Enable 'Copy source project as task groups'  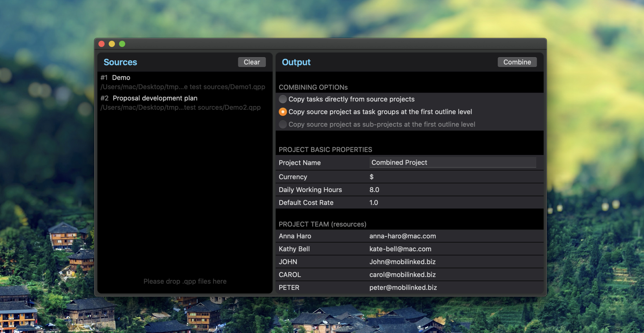coord(283,112)
